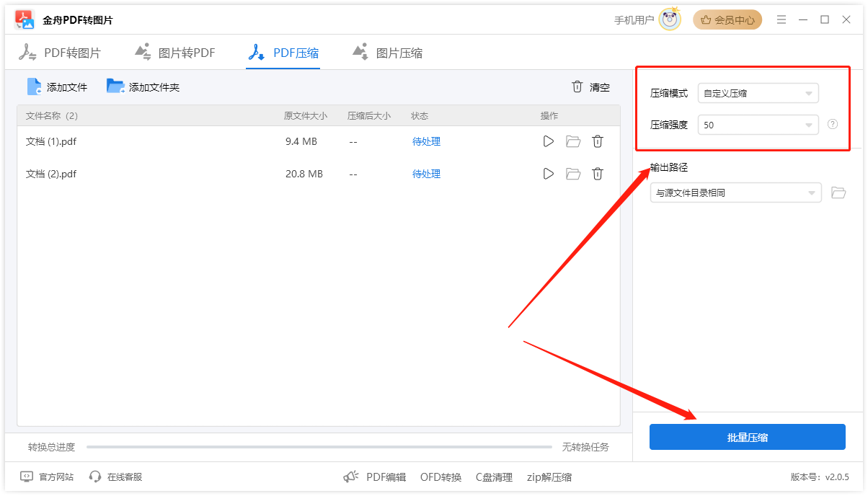Click the 9.4 MB size cell
The image size is (868, 496).
tap(301, 141)
